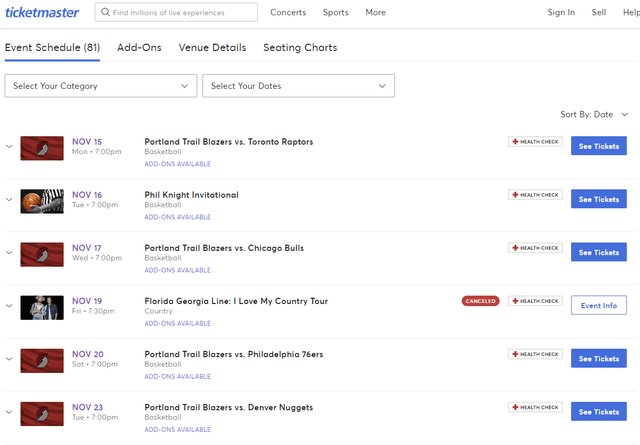The height and width of the screenshot is (445, 640).
Task: Open Portland Trail Blazers vs. Toronto Raptors title
Action: (x=229, y=142)
